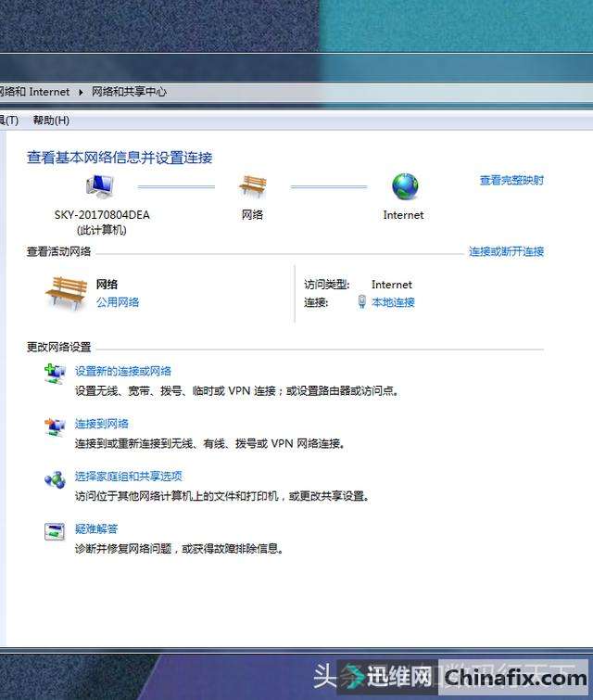This screenshot has height=700, width=593.
Task: Click the 连接或断开连接 link
Action: click(x=506, y=251)
